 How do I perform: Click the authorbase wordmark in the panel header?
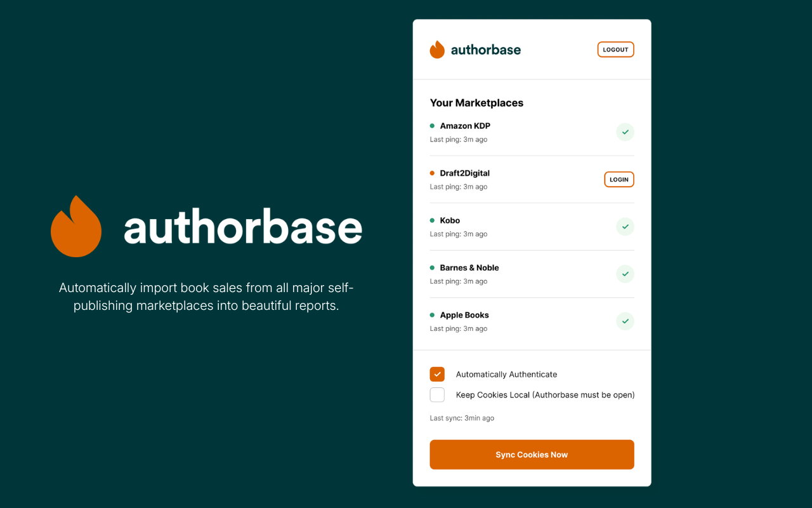pyautogui.click(x=486, y=50)
